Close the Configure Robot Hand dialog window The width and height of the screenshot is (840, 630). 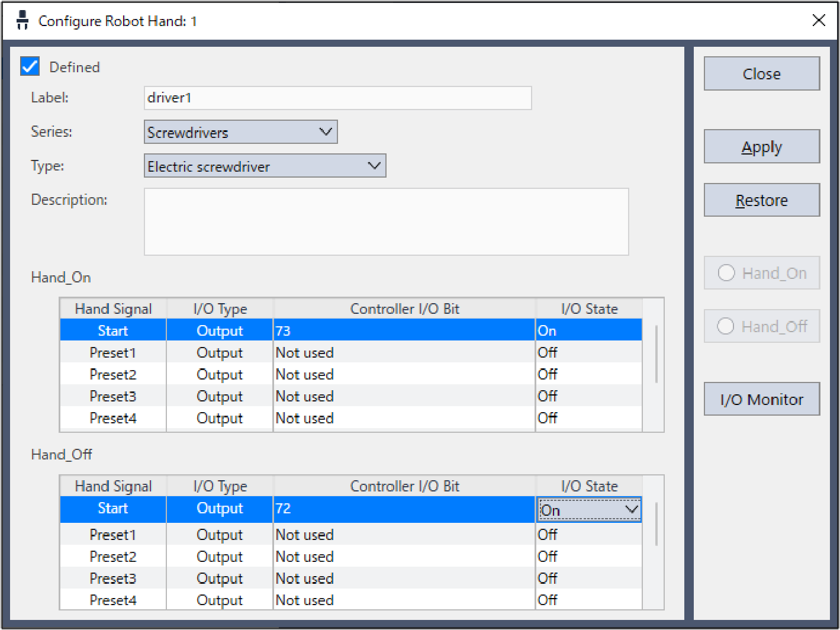819,21
